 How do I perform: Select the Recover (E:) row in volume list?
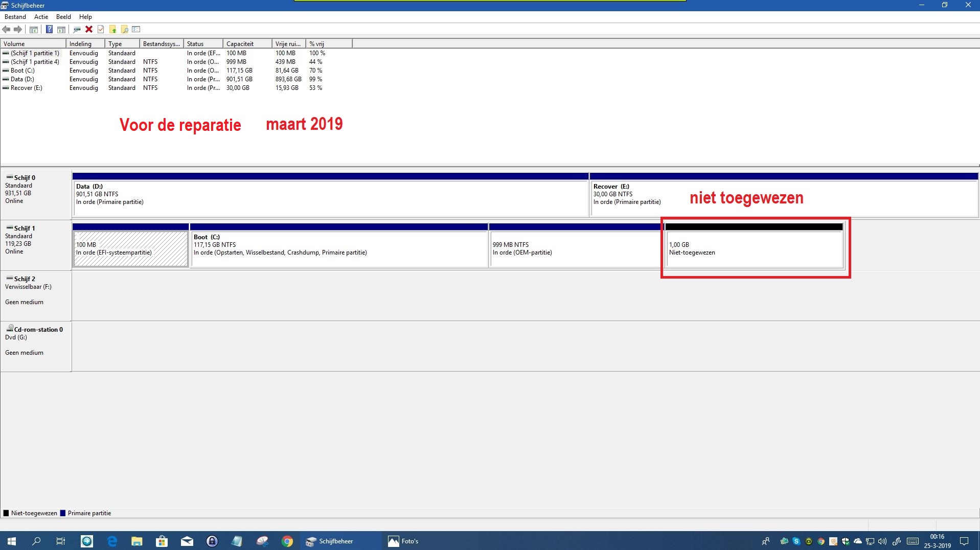click(x=26, y=88)
